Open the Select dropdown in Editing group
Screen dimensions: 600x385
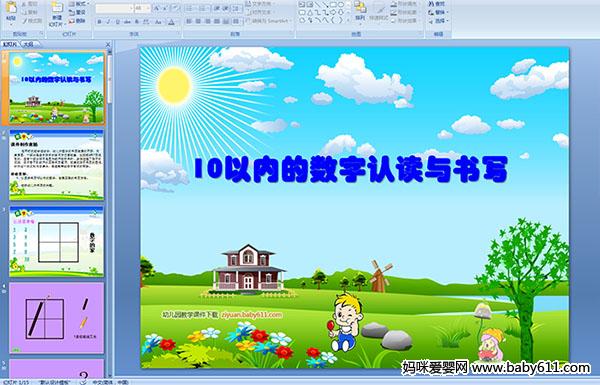tap(439, 21)
